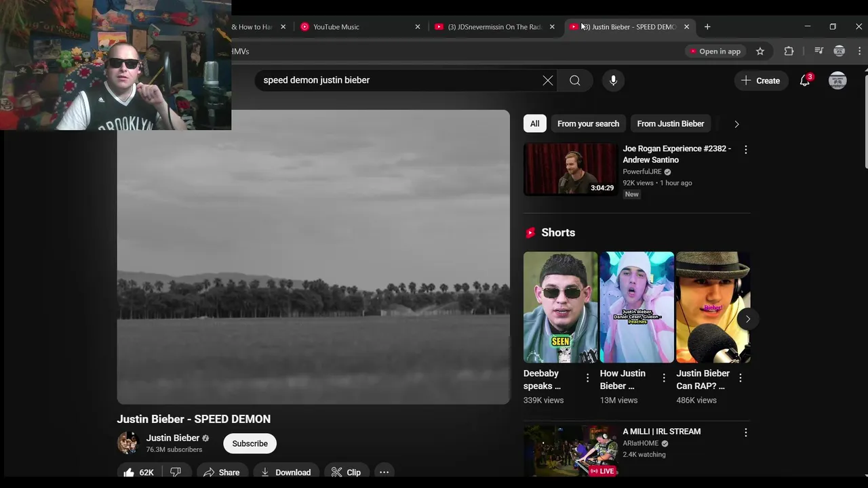Open options for How Justin Bieber short

pyautogui.click(x=664, y=378)
